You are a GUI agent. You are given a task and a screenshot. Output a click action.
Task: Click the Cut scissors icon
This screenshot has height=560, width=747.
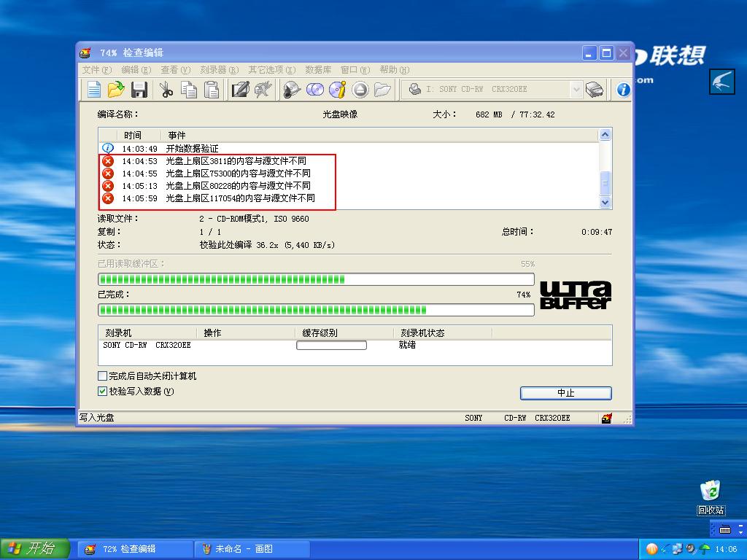coord(166,89)
